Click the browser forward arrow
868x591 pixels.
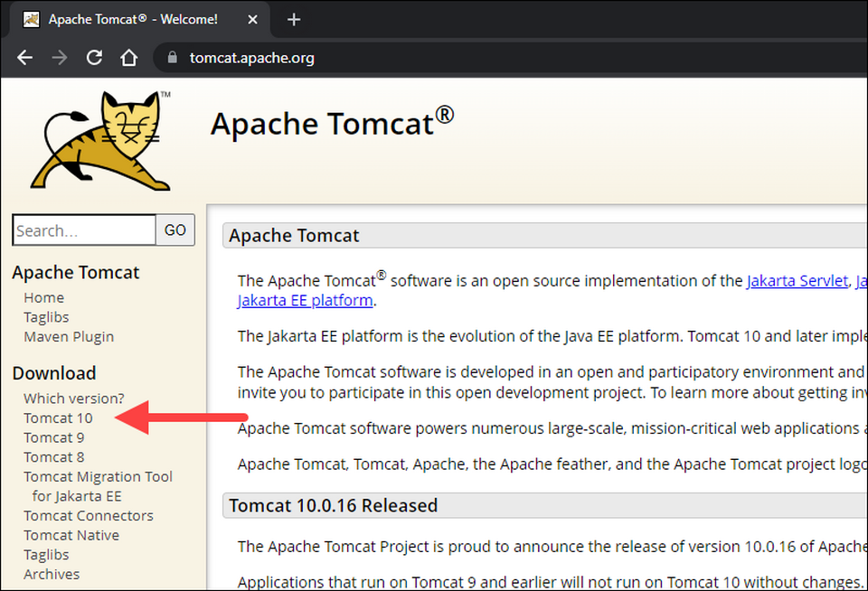tap(60, 58)
